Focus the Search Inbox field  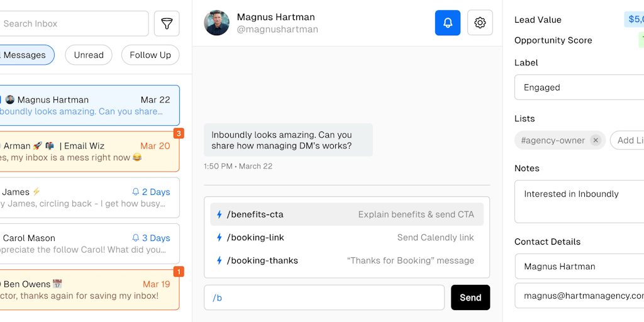(x=73, y=23)
